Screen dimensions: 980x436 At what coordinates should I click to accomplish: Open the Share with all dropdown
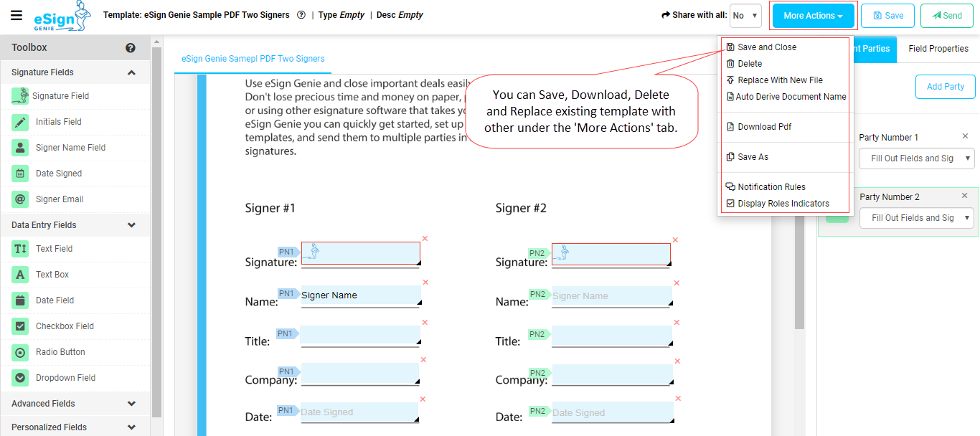[x=745, y=15]
